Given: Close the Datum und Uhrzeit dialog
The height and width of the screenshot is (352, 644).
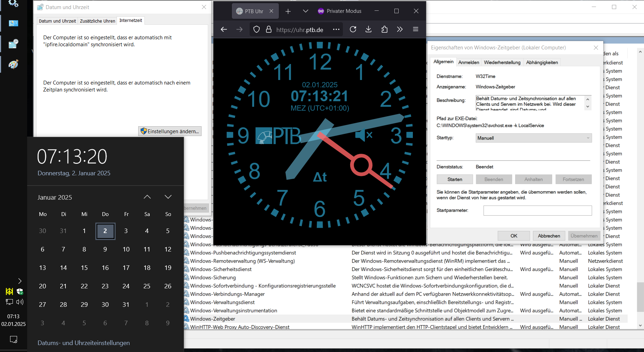Looking at the screenshot, I should coord(204,7).
